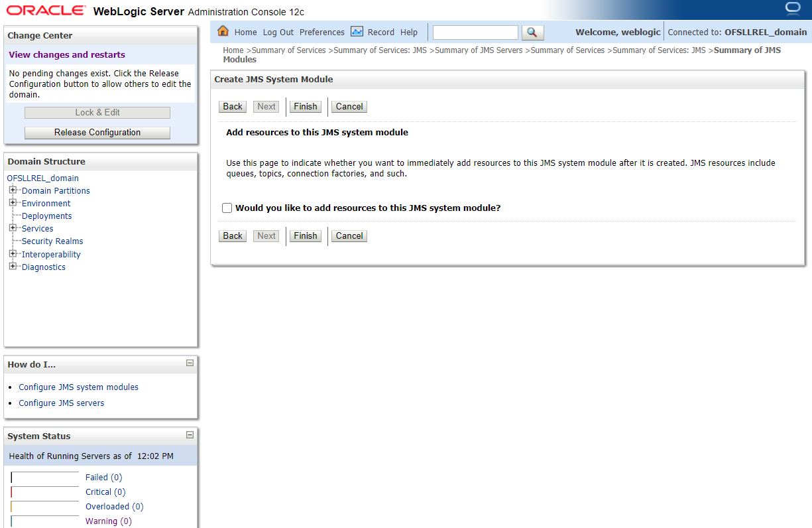Click the Warning (0) status link
This screenshot has height=528, width=812.
108,521
